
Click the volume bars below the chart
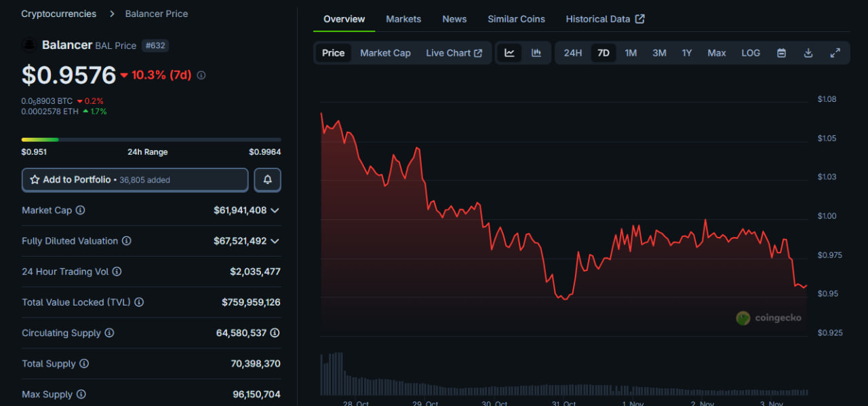[x=563, y=388]
